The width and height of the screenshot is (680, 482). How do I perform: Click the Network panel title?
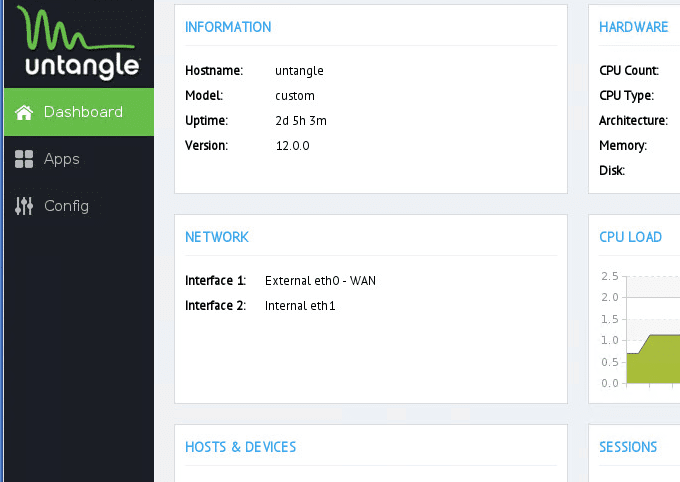(x=217, y=237)
